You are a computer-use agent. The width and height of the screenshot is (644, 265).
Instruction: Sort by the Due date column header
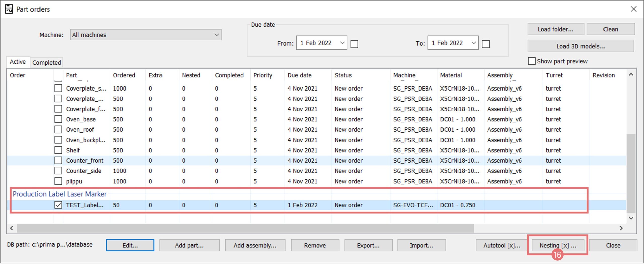point(299,75)
